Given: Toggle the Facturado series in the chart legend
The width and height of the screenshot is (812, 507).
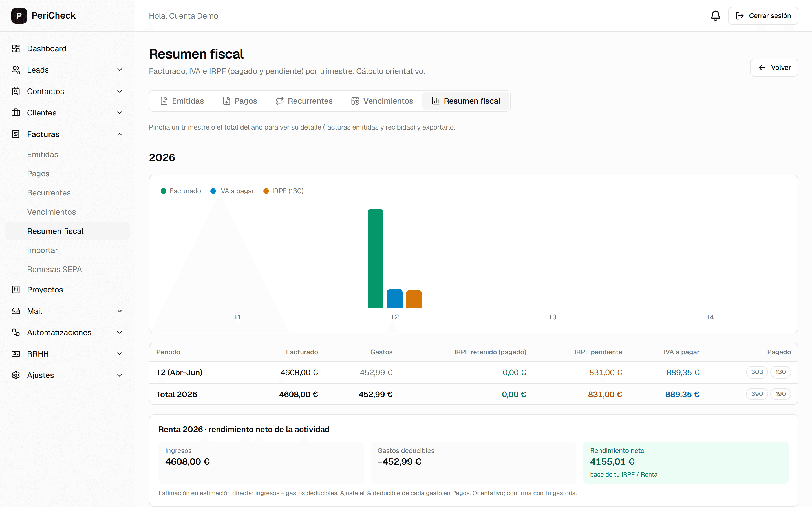Looking at the screenshot, I should point(181,191).
